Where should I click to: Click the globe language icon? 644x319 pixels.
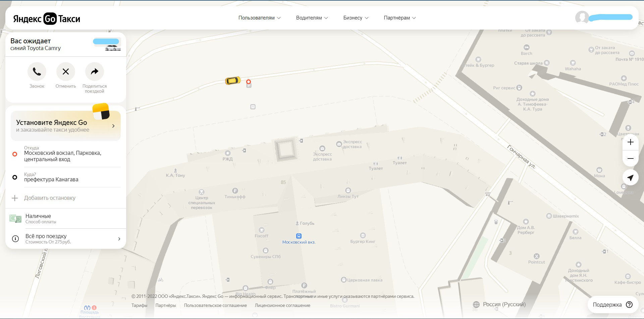click(x=476, y=305)
